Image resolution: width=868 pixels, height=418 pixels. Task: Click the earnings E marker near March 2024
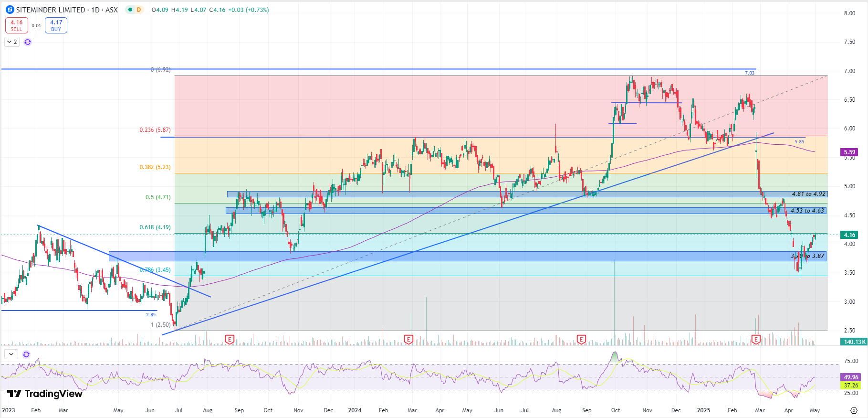point(408,340)
